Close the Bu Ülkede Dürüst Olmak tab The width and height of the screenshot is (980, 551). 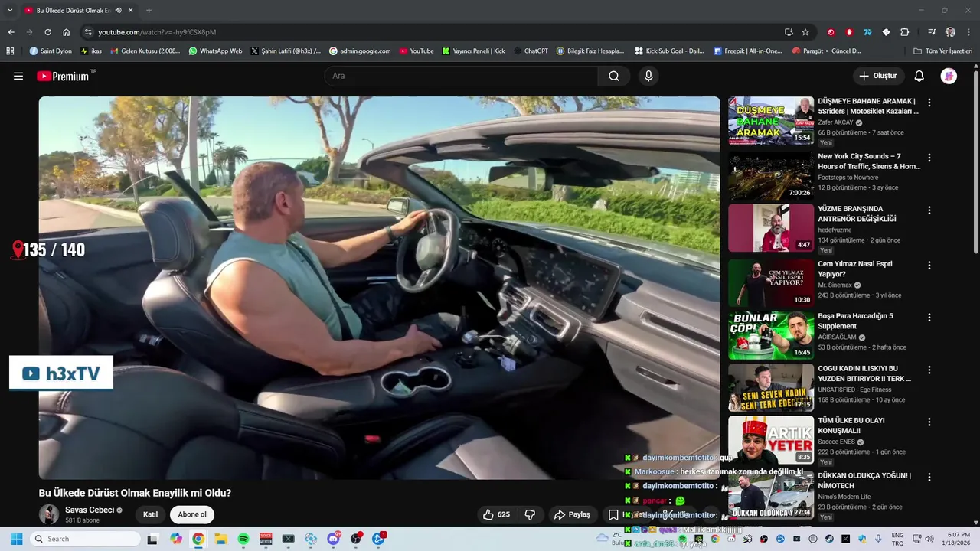tap(131, 10)
